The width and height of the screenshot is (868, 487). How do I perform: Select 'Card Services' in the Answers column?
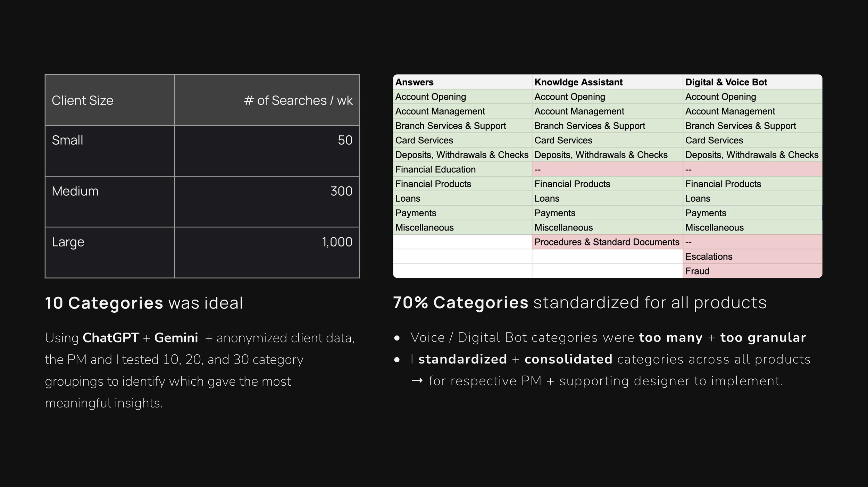click(462, 140)
